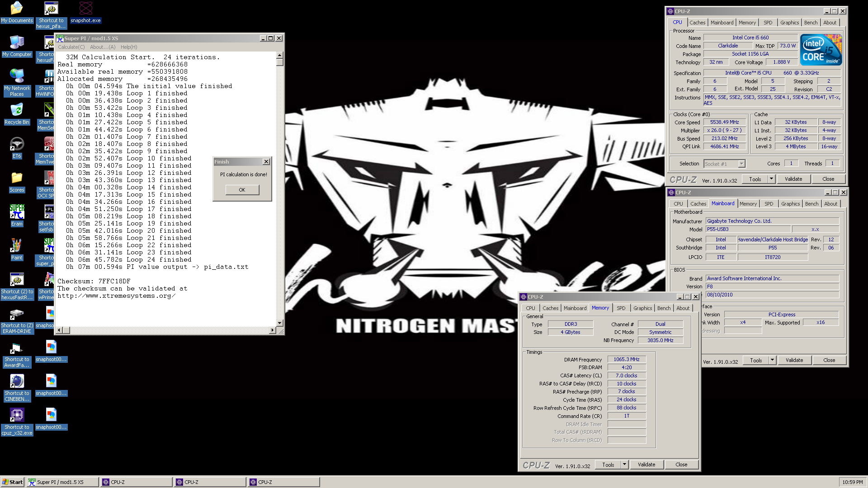Click Close button in CPU-Z Memory window

[681, 465]
